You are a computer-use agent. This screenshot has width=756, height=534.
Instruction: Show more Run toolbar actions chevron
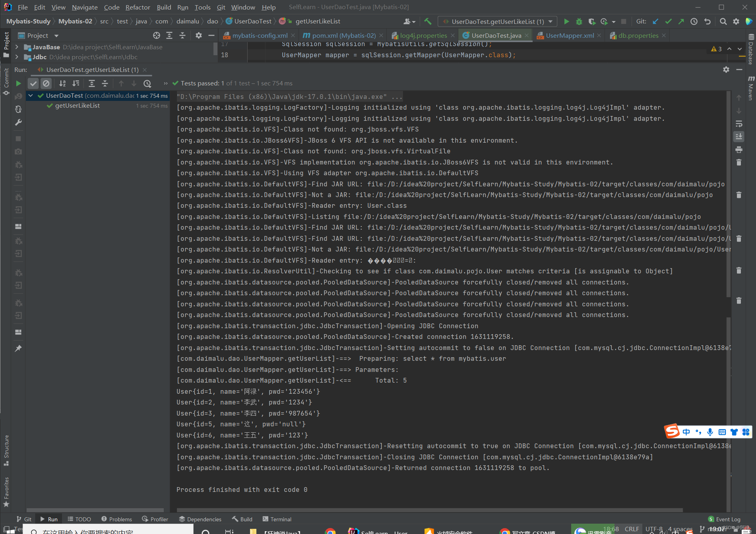pos(166,83)
